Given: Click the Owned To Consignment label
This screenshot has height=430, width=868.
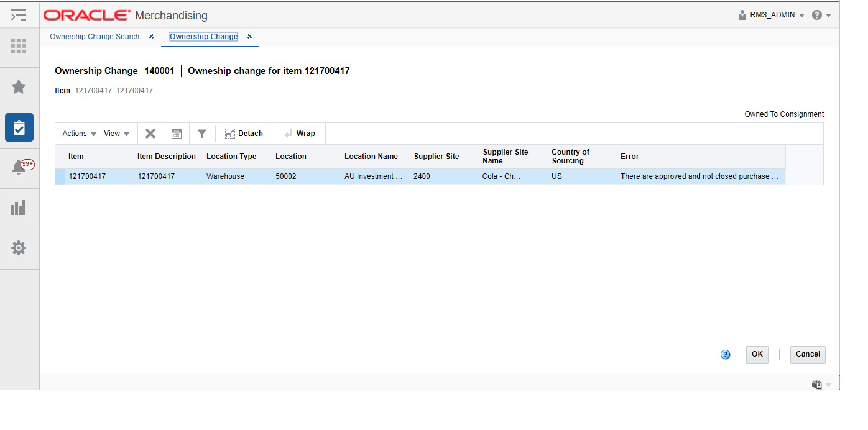Looking at the screenshot, I should [784, 114].
